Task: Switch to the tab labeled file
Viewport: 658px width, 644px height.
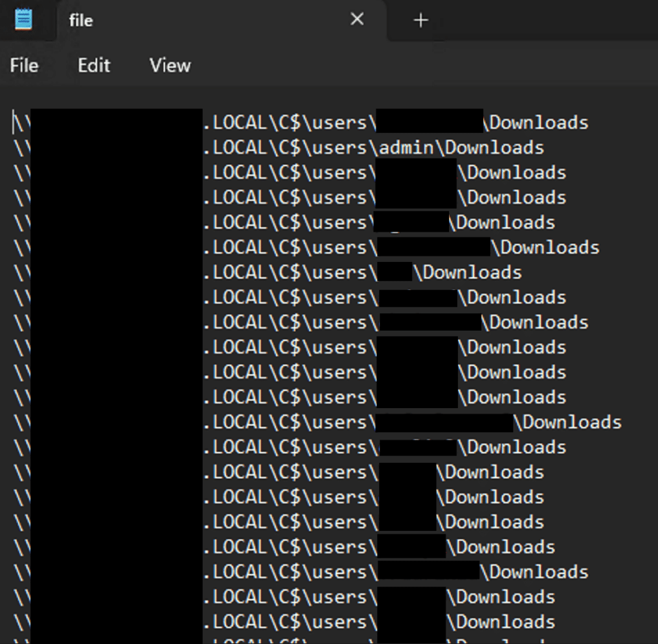Action: point(80,21)
